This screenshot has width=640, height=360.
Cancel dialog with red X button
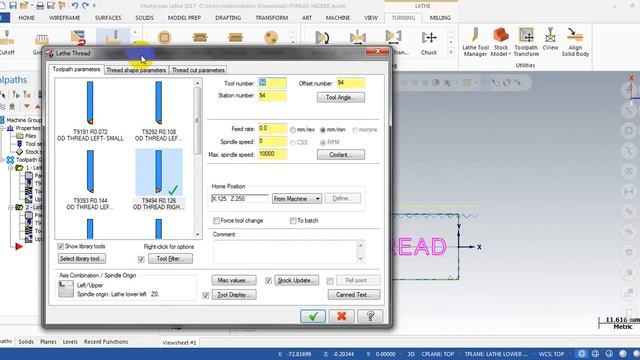pyautogui.click(x=342, y=316)
